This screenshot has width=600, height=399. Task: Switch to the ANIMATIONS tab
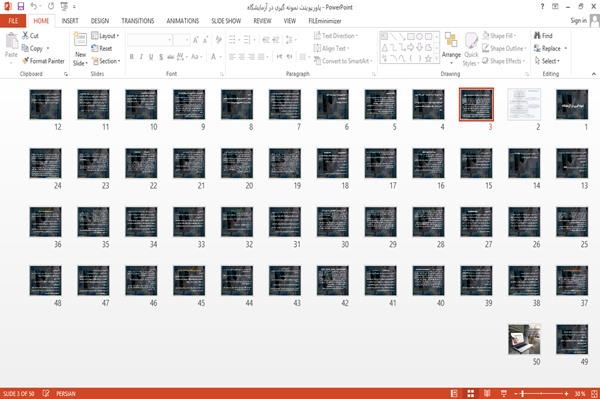(183, 21)
